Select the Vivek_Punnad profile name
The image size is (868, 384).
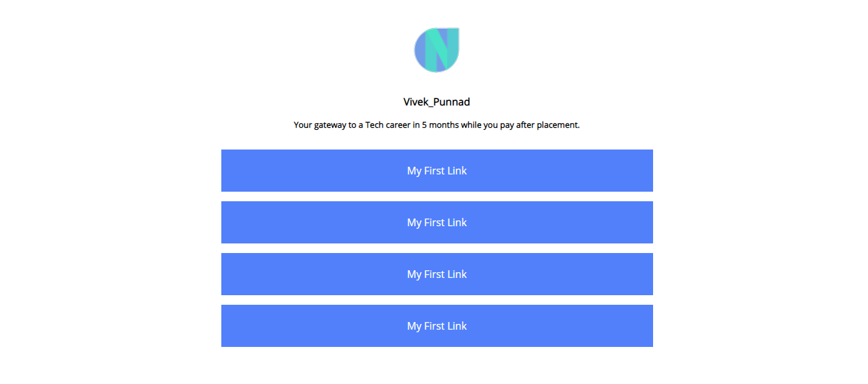[437, 102]
